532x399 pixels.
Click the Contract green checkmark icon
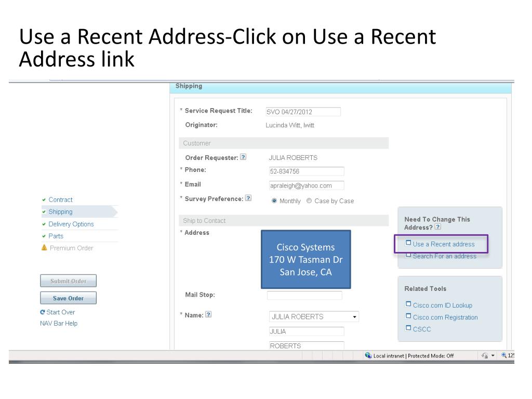click(44, 200)
